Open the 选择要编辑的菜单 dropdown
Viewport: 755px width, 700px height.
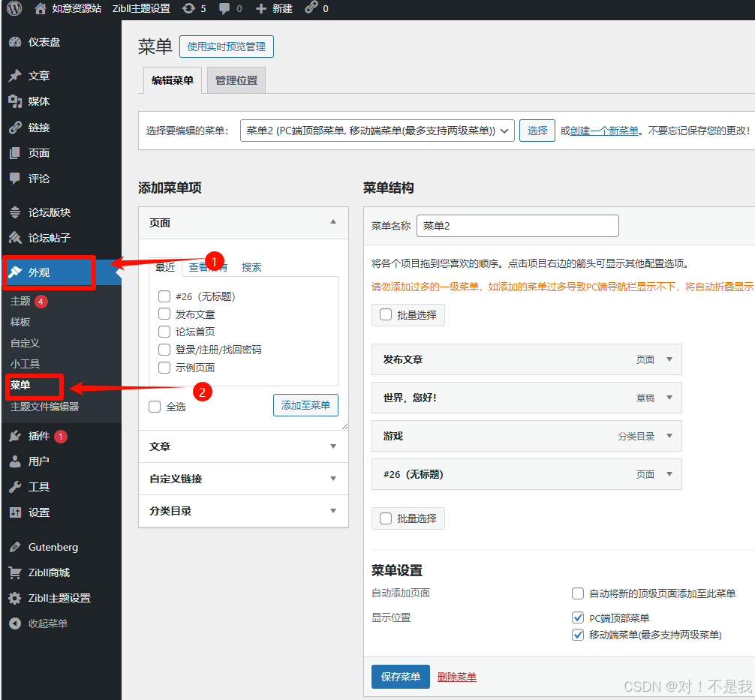pos(377,131)
